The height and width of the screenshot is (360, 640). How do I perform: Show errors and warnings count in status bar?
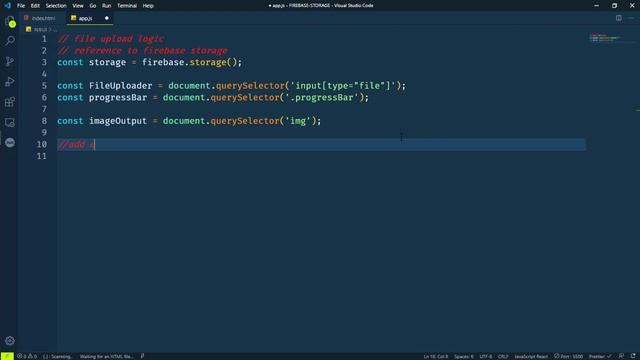(x=27, y=356)
